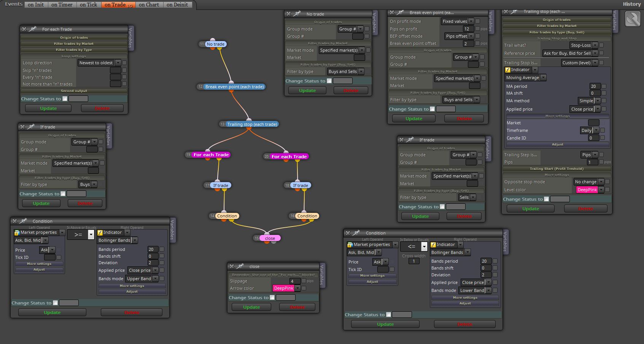644x344 pixels.
Task: Click Update in 'close' panel
Action: [x=251, y=307]
